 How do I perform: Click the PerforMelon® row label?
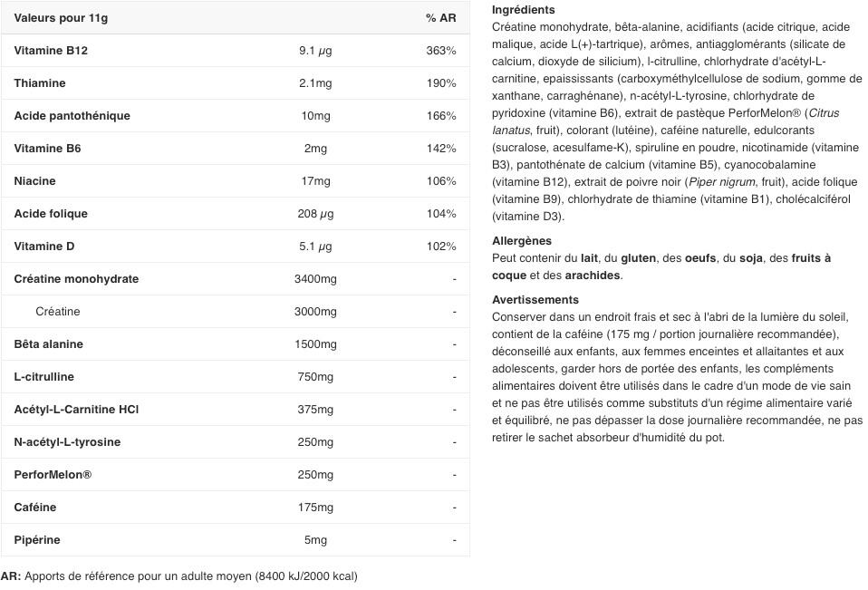(x=53, y=475)
